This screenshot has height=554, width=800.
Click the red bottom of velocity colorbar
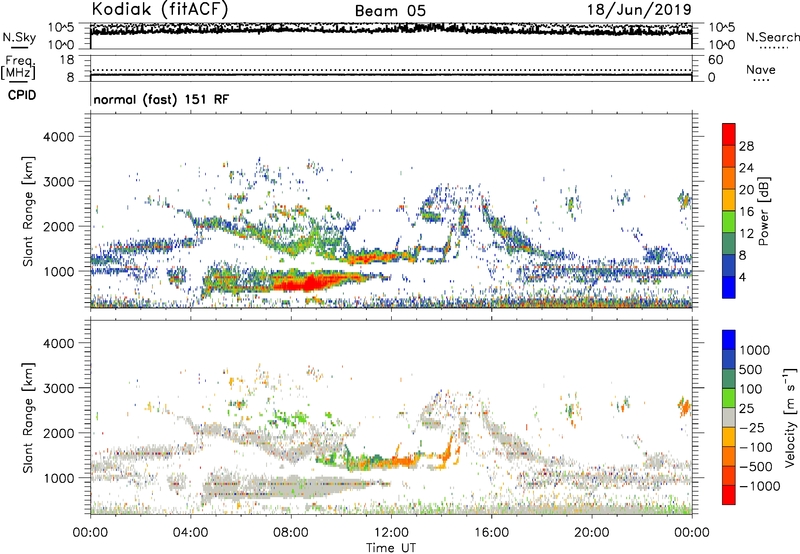click(729, 495)
